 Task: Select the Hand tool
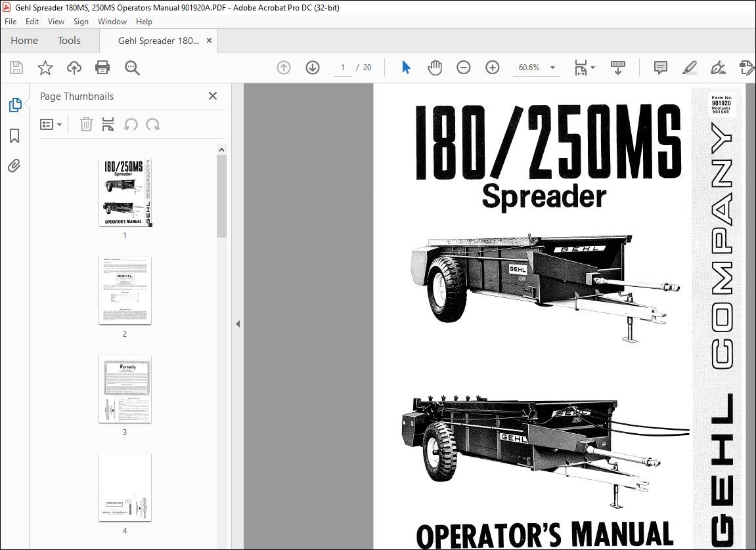coord(434,67)
